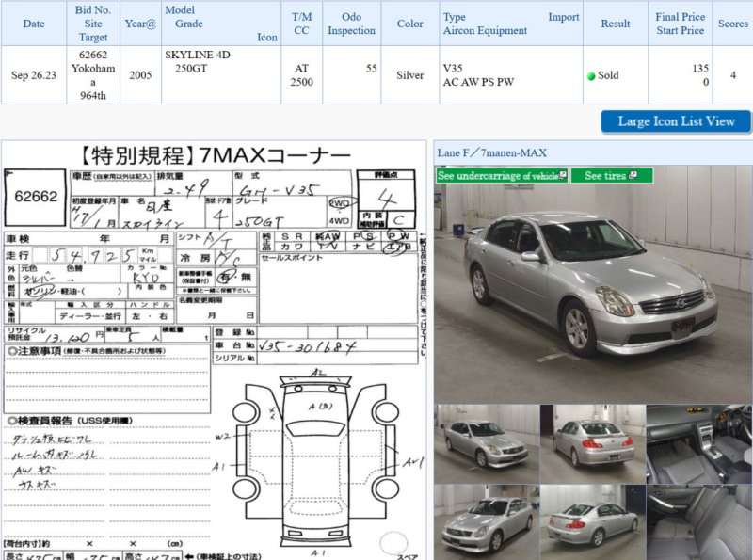The width and height of the screenshot is (753, 560).
Task: Click the popup icon beside See tires
Action: pyautogui.click(x=635, y=176)
